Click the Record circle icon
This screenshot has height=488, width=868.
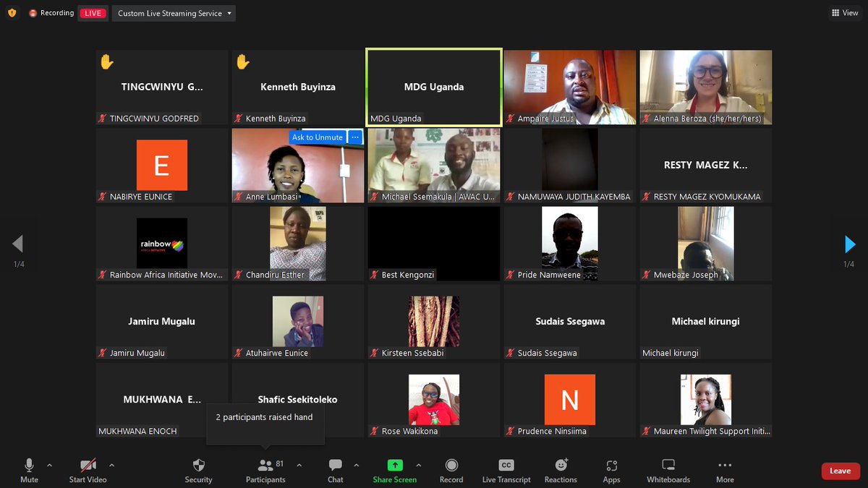(x=451, y=465)
